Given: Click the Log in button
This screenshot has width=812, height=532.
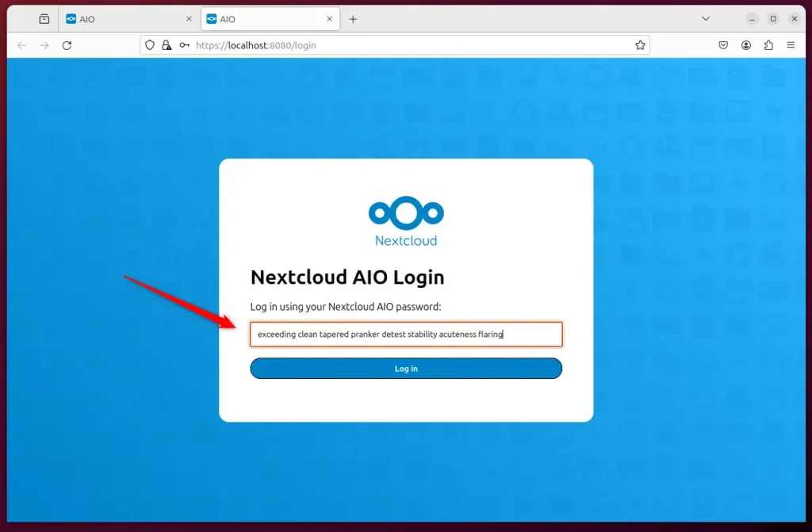Looking at the screenshot, I should pyautogui.click(x=406, y=369).
